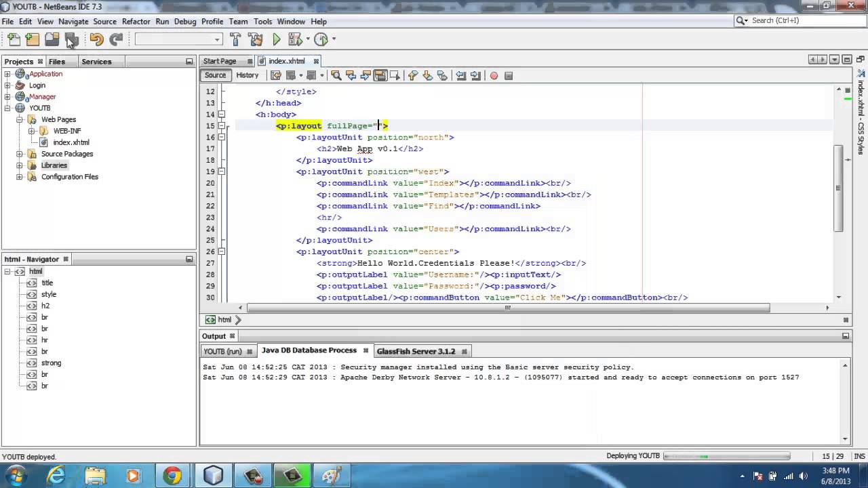Click the Build Project hammer icon
This screenshot has width=868, height=488.
click(x=235, y=39)
